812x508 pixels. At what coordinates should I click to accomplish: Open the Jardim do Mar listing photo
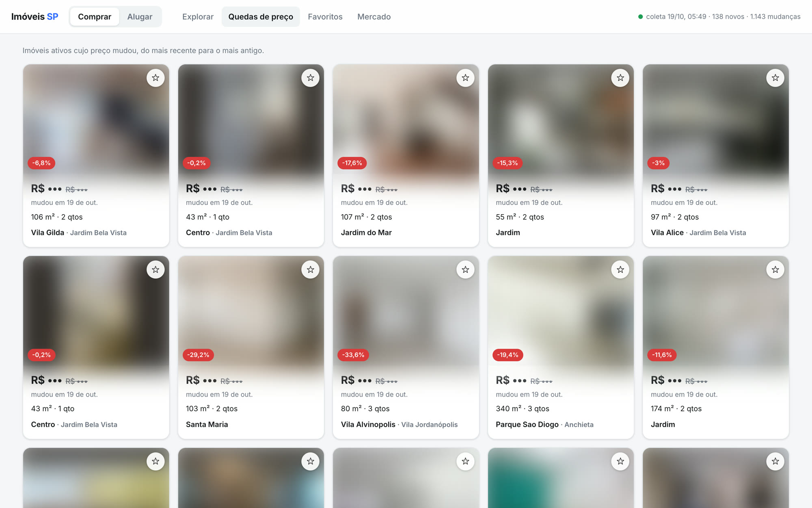406,120
